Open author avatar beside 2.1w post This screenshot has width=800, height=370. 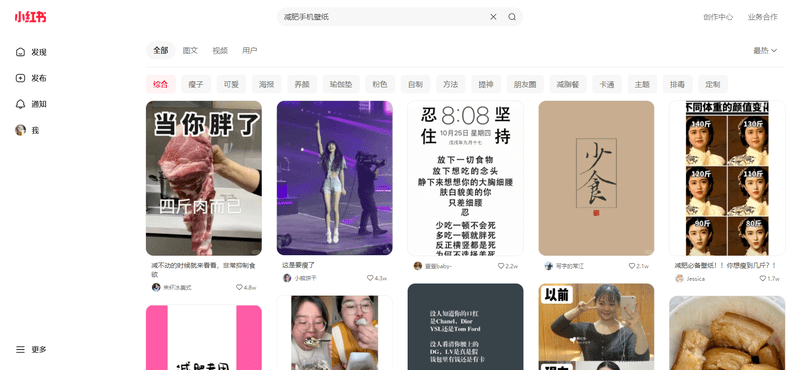coord(548,266)
